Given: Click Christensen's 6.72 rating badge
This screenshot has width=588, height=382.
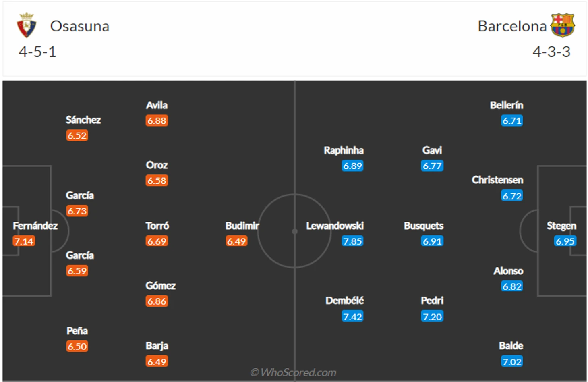Looking at the screenshot, I should click(x=512, y=196).
